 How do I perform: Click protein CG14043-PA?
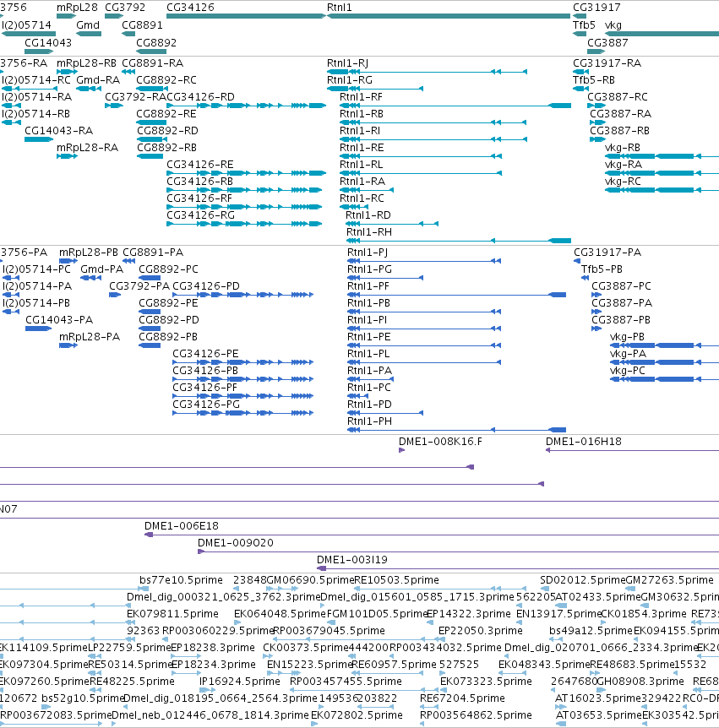(59, 320)
